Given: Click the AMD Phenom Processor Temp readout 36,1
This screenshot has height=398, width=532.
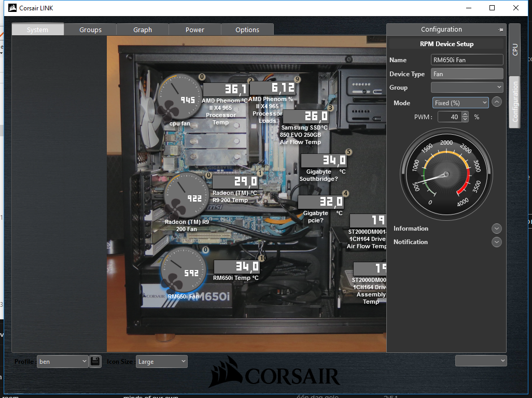Looking at the screenshot, I should pyautogui.click(x=226, y=90).
